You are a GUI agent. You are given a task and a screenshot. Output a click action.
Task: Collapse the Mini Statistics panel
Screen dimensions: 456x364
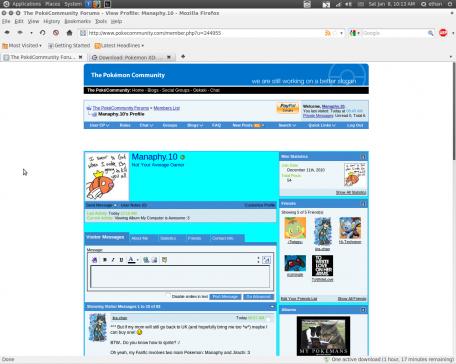point(363,157)
